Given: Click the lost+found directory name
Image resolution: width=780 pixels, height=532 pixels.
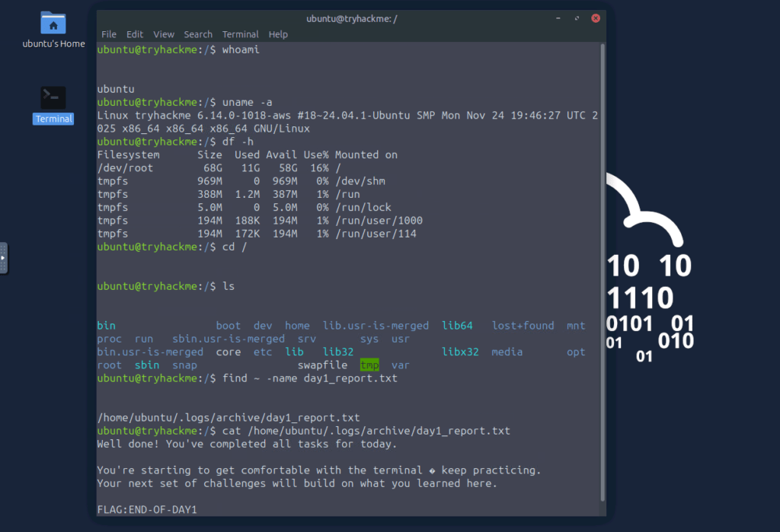Looking at the screenshot, I should 523,326.
